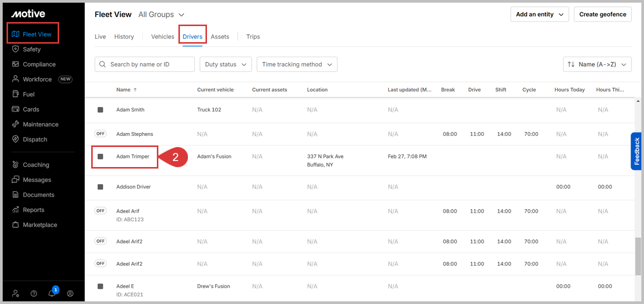This screenshot has width=644, height=304.
Task: Open the Duty status filter
Action: coord(226,64)
